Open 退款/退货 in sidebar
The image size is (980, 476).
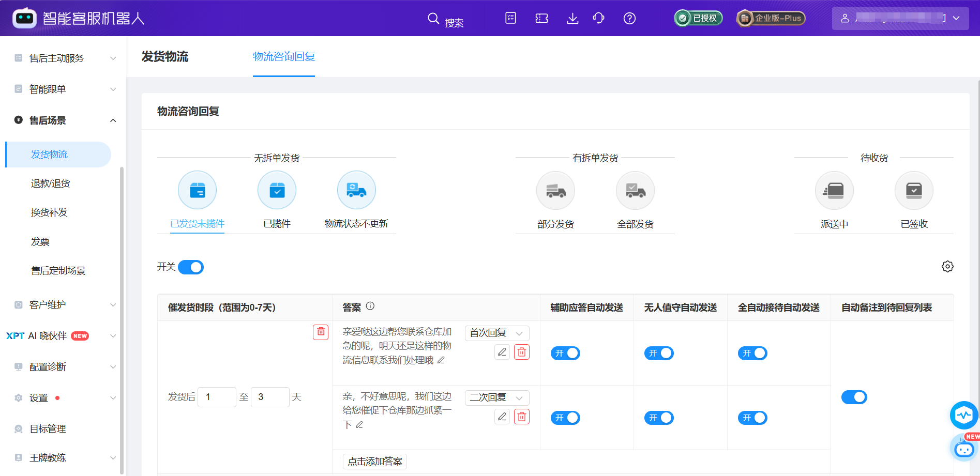(50, 183)
